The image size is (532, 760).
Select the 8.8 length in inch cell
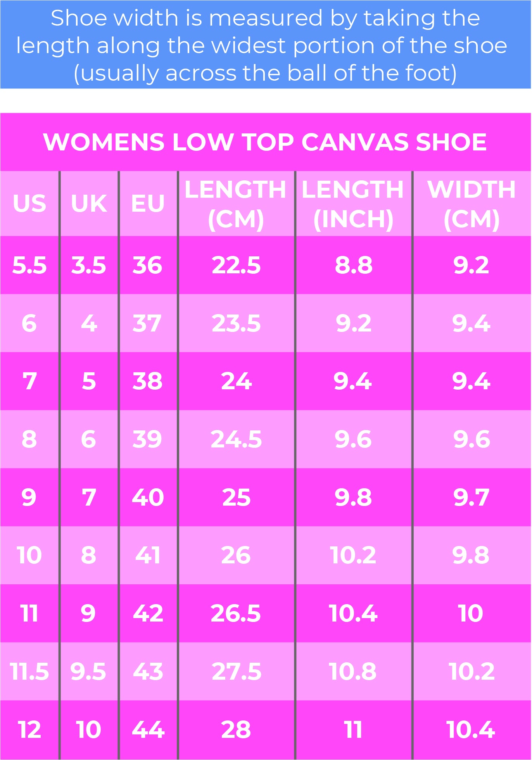pyautogui.click(x=354, y=265)
